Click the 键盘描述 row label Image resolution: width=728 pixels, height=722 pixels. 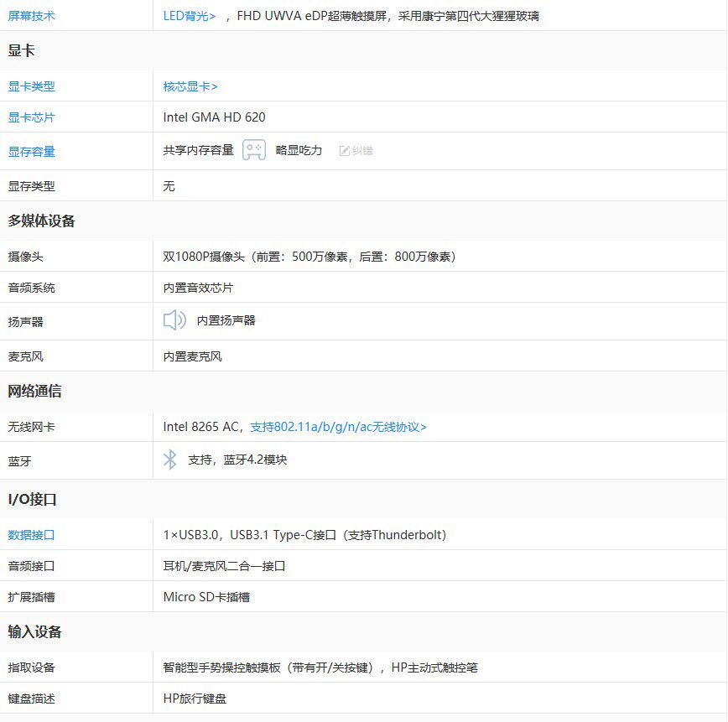pyautogui.click(x=31, y=699)
